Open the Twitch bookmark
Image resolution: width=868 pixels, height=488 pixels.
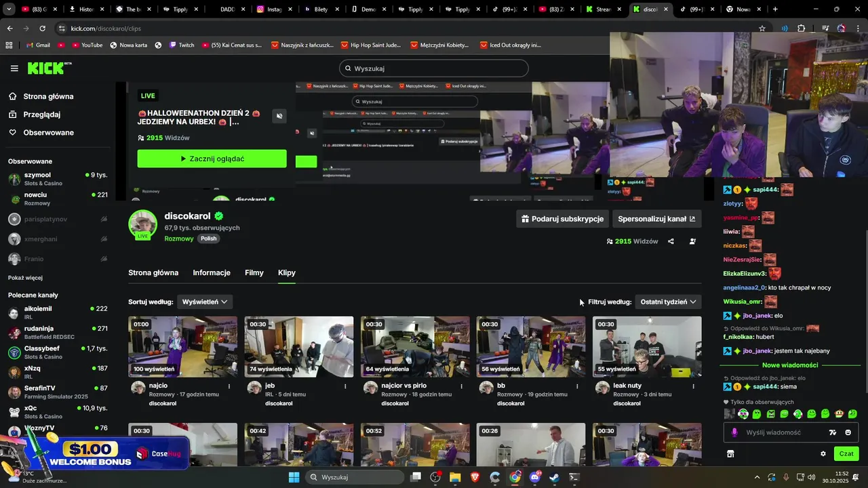[x=181, y=45]
